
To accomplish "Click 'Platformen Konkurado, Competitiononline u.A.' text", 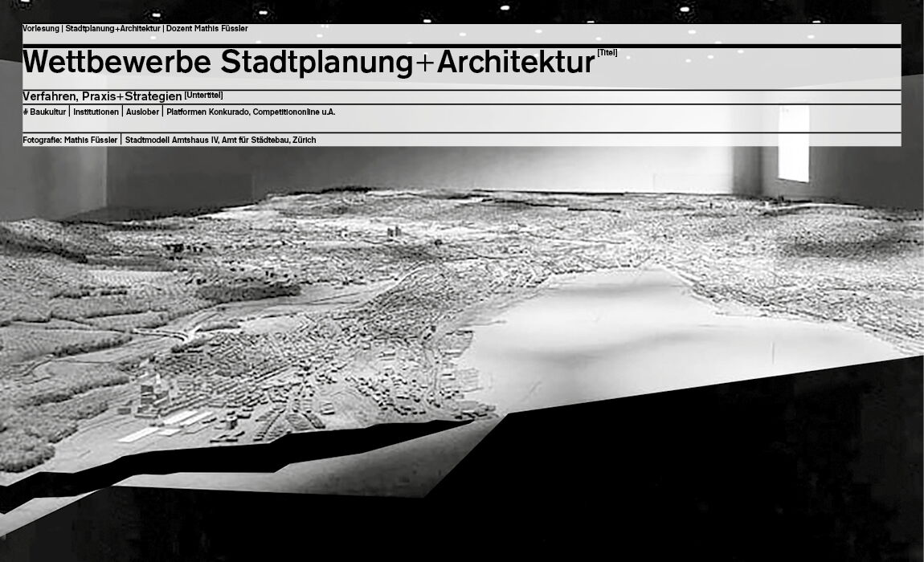I will pyautogui.click(x=251, y=112).
